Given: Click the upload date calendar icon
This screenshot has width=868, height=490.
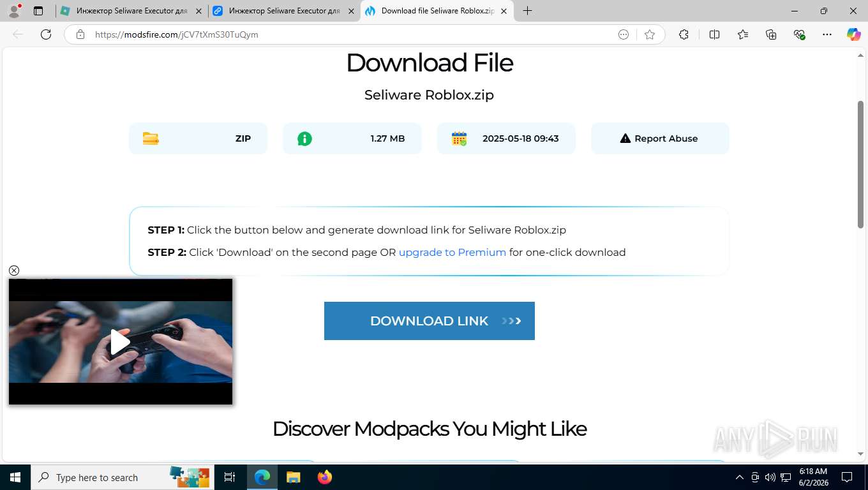Looking at the screenshot, I should point(460,138).
